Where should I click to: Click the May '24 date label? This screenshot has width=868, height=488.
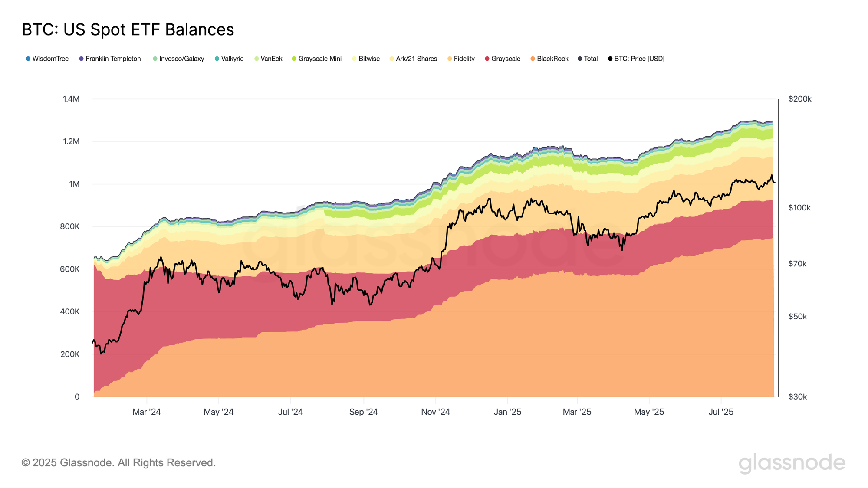point(219,412)
